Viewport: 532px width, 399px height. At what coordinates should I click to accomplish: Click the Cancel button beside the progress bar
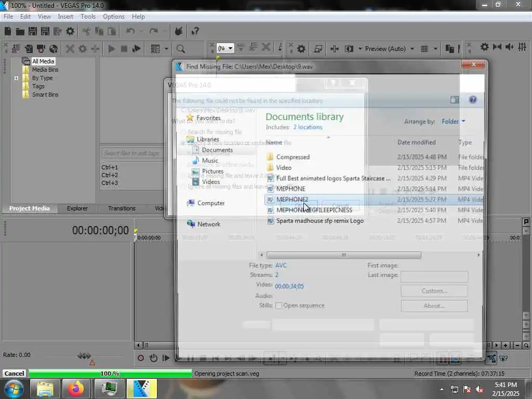coord(14,373)
